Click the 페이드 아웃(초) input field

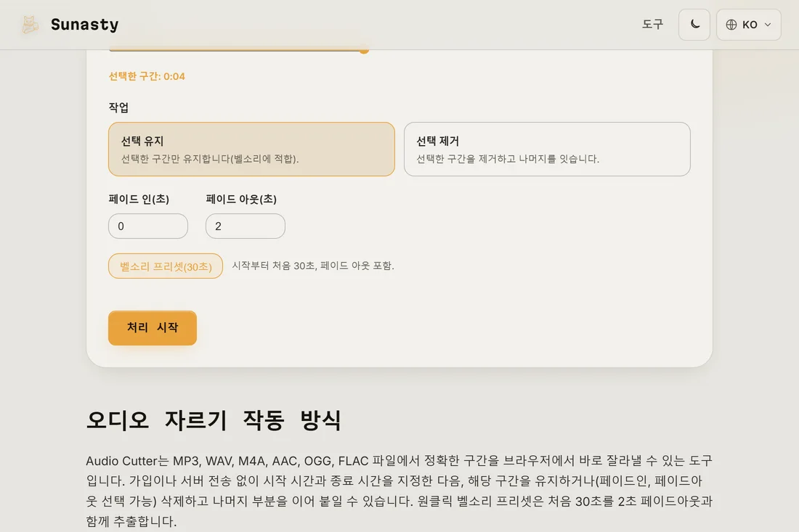pyautogui.click(x=245, y=226)
